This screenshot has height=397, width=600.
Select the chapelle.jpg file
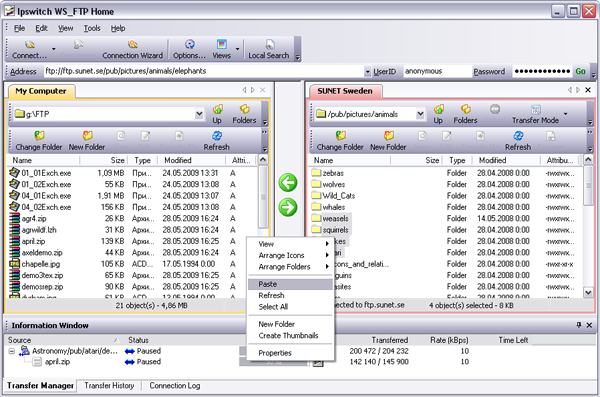point(41,264)
